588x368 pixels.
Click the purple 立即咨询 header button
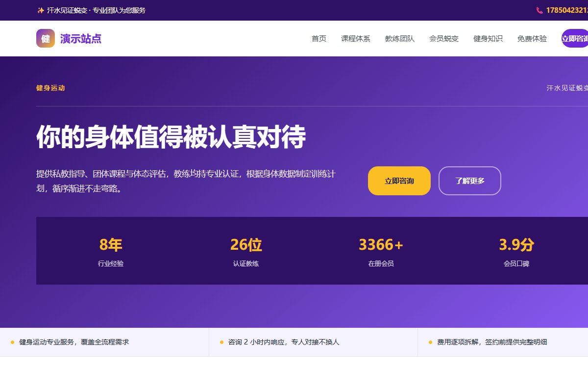click(x=575, y=38)
